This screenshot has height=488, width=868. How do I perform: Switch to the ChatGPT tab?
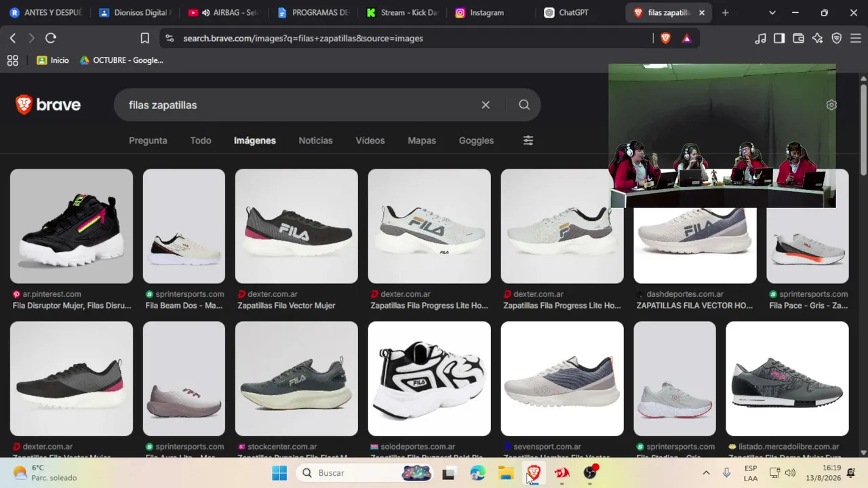pos(580,13)
